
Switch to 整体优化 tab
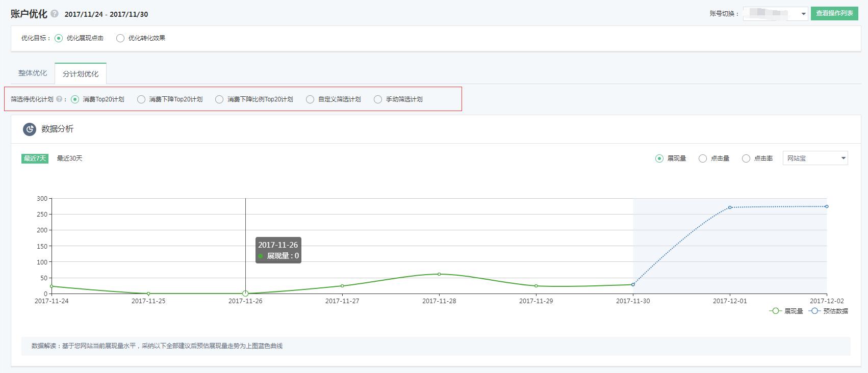tap(33, 73)
